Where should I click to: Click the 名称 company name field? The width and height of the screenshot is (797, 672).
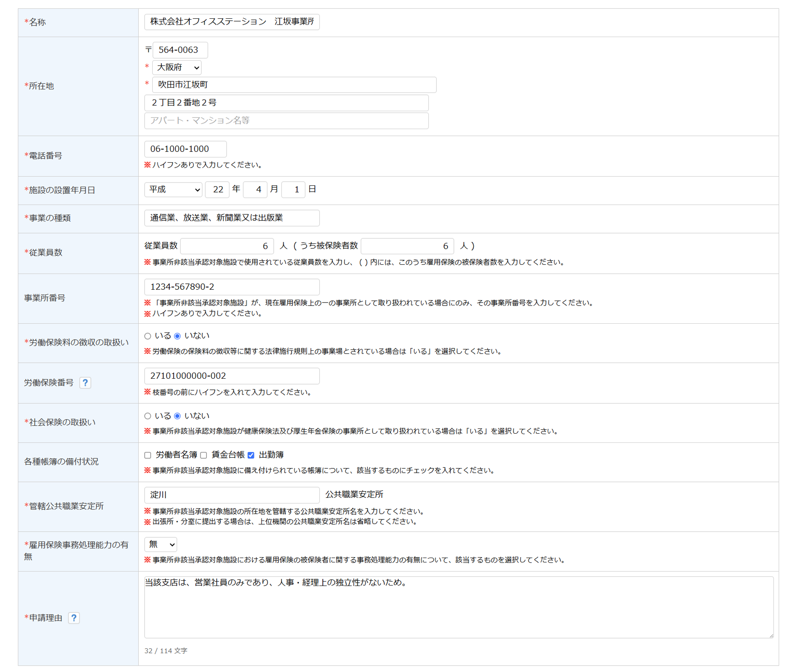click(232, 22)
